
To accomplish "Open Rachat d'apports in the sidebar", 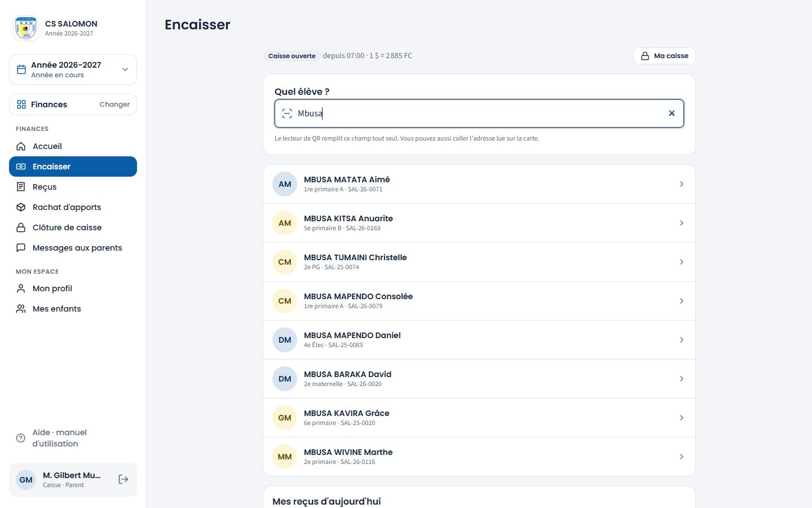I will point(73,207).
